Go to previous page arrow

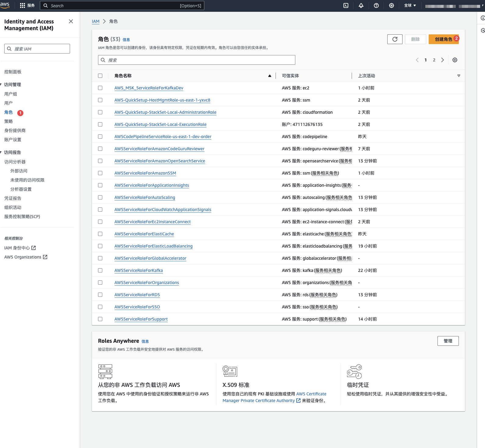(x=417, y=60)
